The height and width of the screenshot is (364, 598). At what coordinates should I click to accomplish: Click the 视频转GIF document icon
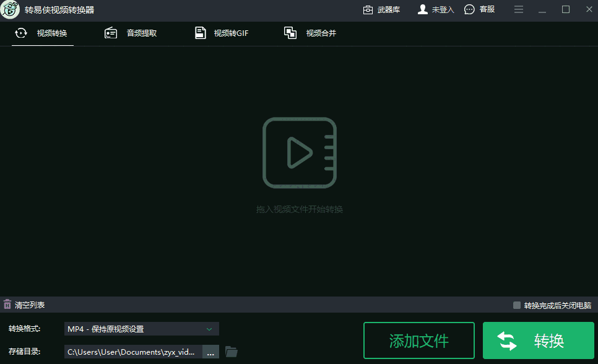point(200,32)
